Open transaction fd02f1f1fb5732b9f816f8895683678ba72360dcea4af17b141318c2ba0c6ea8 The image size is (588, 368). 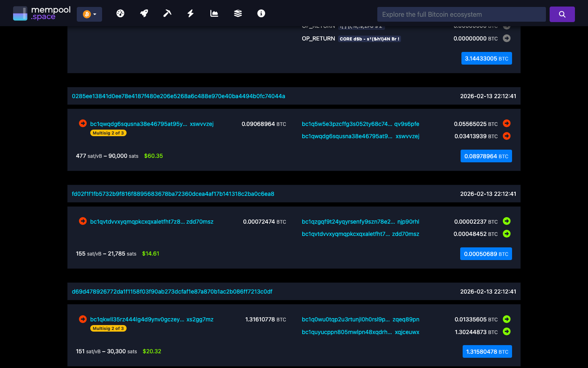click(173, 194)
